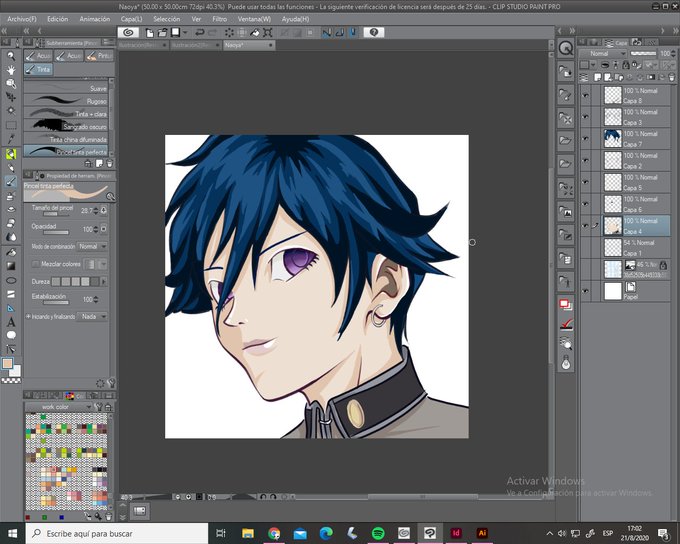This screenshot has width=680, height=544.
Task: Hide the Capa 8 layer
Action: pos(585,95)
